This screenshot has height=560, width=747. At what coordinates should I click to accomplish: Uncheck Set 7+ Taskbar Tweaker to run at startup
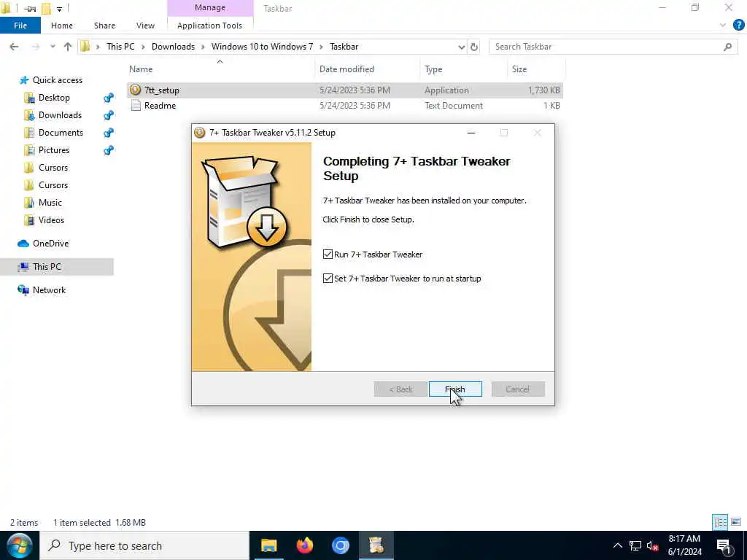coord(328,278)
